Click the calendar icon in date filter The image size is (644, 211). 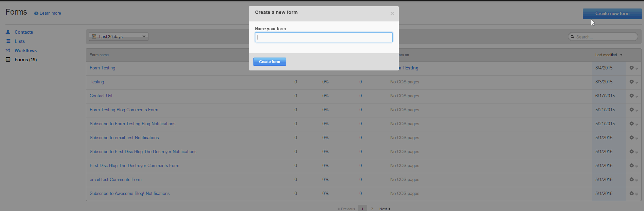pos(94,36)
